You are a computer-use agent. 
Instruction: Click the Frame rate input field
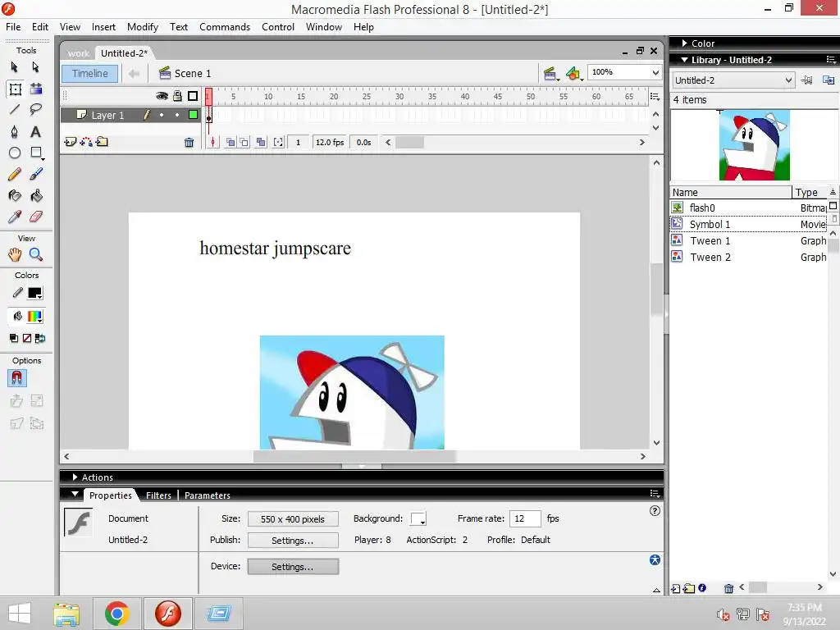click(525, 519)
